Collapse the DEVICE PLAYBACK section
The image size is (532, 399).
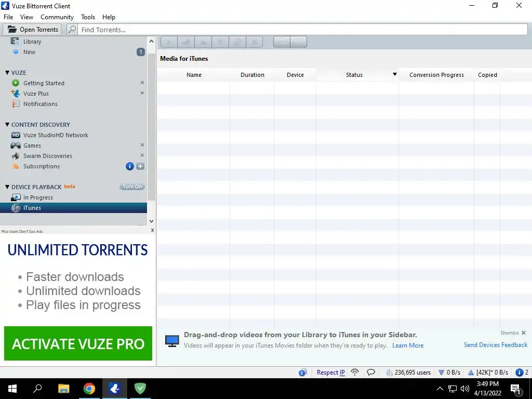click(7, 187)
